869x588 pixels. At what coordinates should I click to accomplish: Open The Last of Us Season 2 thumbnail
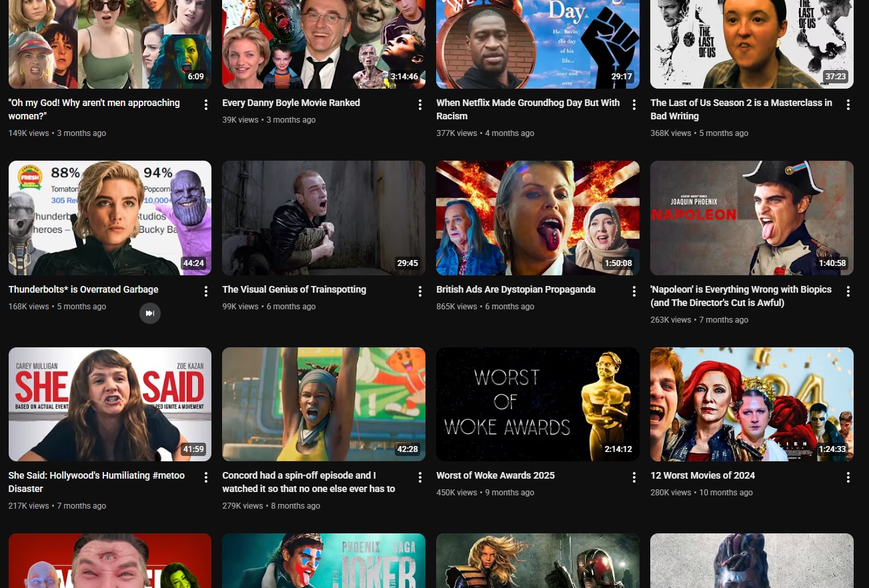point(752,44)
